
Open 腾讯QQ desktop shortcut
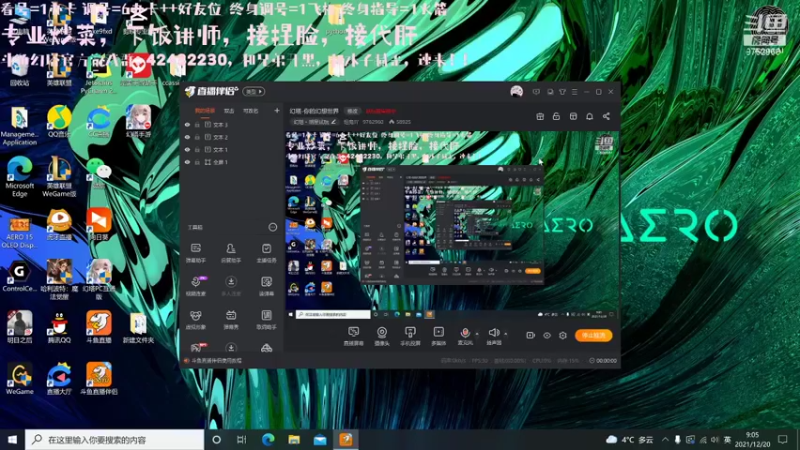point(59,327)
